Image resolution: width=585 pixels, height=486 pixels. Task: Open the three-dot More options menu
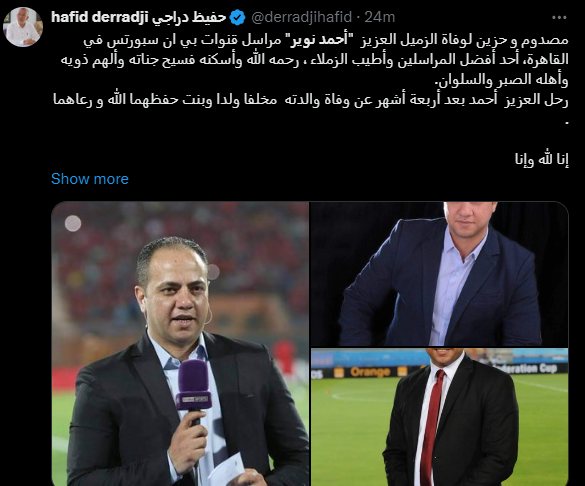(x=559, y=18)
